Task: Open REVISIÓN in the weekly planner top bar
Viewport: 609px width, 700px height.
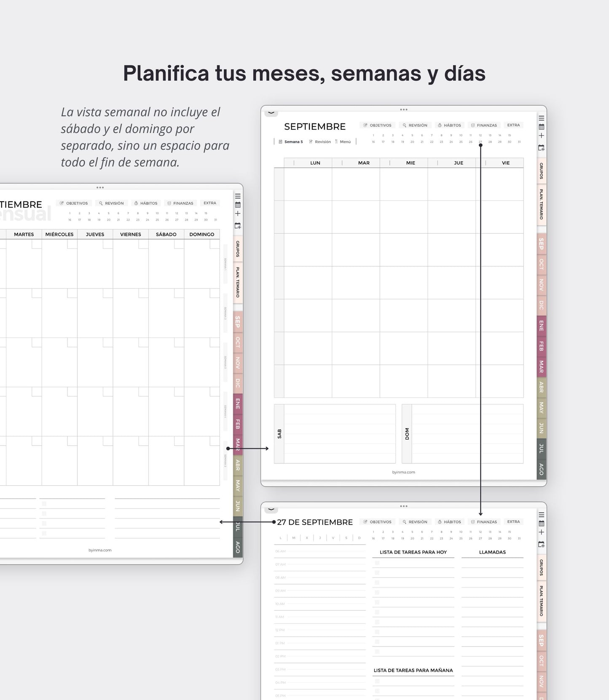Action: (x=415, y=126)
